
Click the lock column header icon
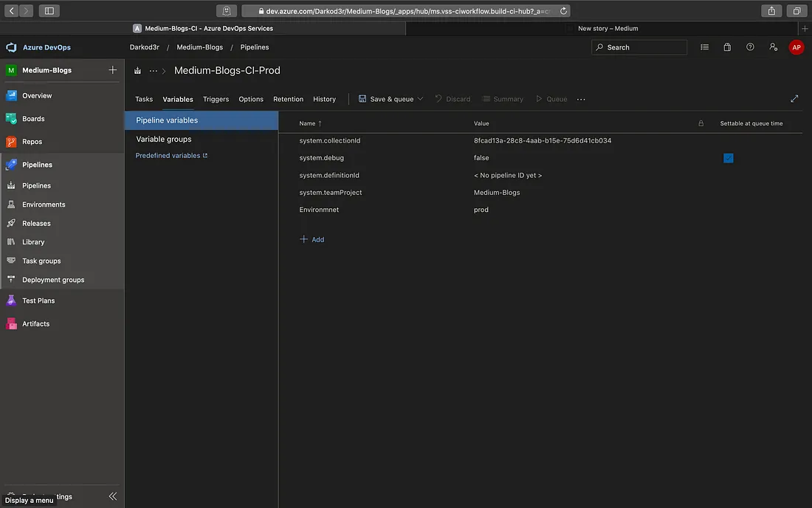(x=701, y=123)
